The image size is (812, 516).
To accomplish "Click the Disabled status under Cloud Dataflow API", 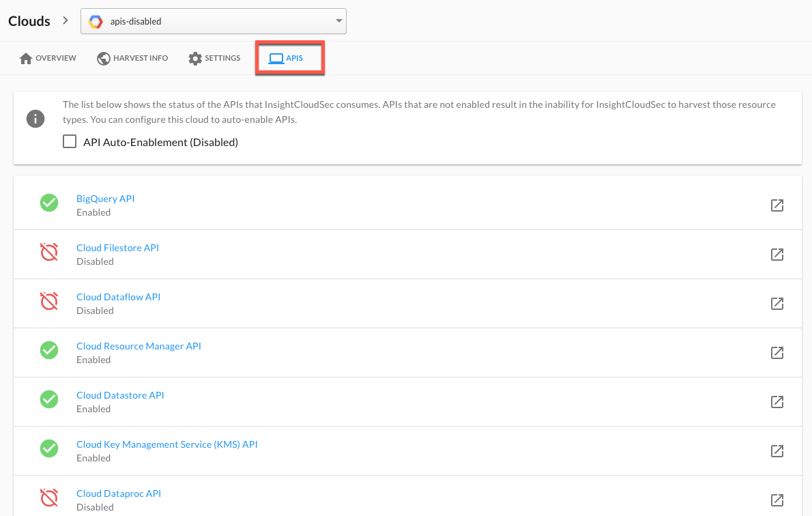I will (x=96, y=311).
